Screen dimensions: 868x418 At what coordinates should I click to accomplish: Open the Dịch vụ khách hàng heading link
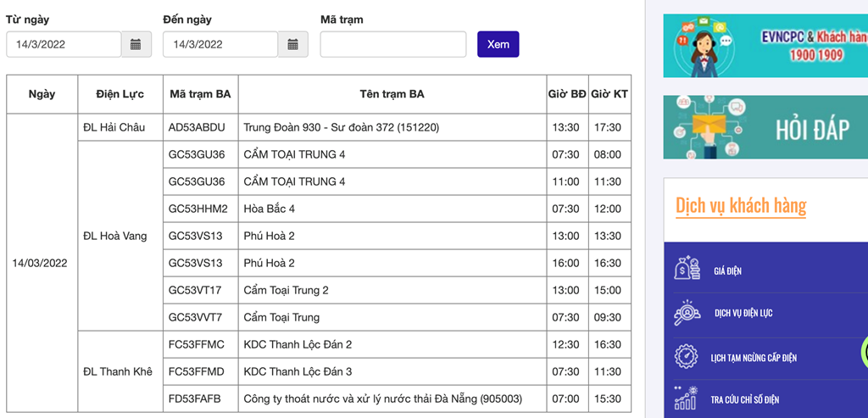(x=741, y=205)
